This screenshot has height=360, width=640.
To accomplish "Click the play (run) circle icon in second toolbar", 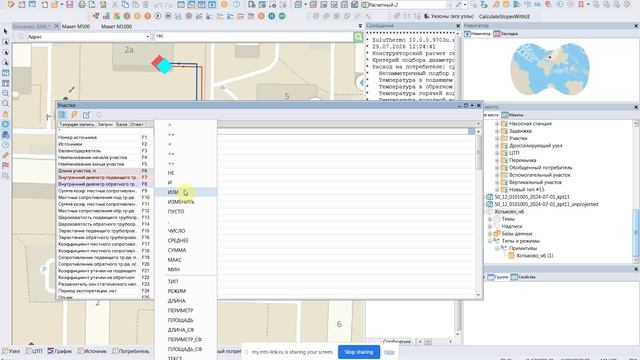I will [x=158, y=16].
